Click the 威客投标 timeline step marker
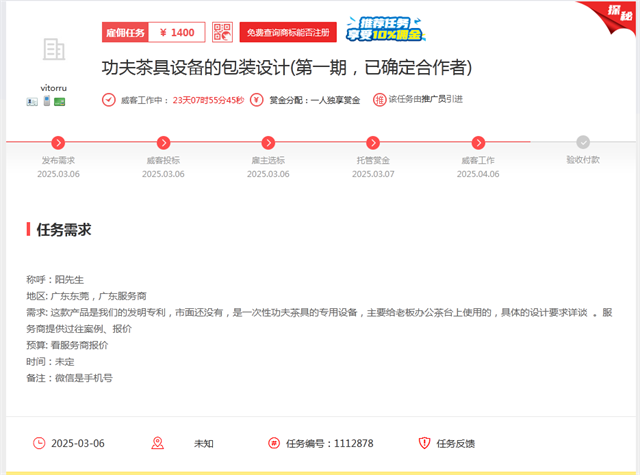 click(163, 143)
